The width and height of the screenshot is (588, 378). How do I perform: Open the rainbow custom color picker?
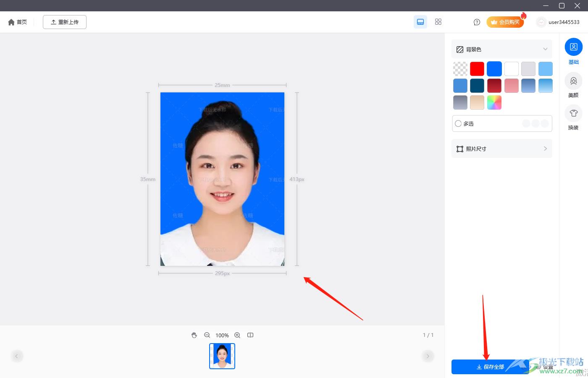pos(494,102)
